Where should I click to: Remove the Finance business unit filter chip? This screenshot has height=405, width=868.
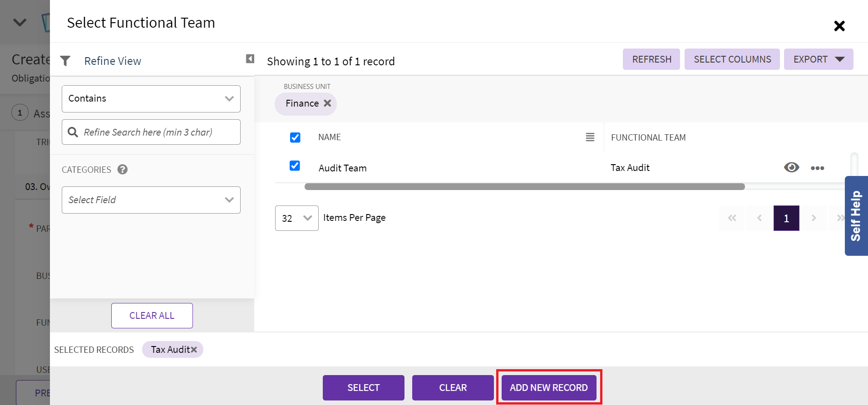click(327, 103)
